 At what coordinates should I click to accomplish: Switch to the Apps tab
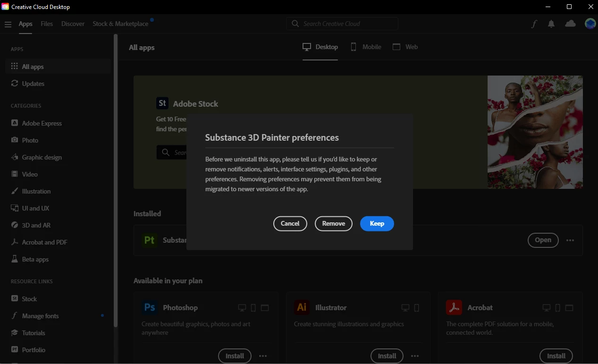click(25, 24)
